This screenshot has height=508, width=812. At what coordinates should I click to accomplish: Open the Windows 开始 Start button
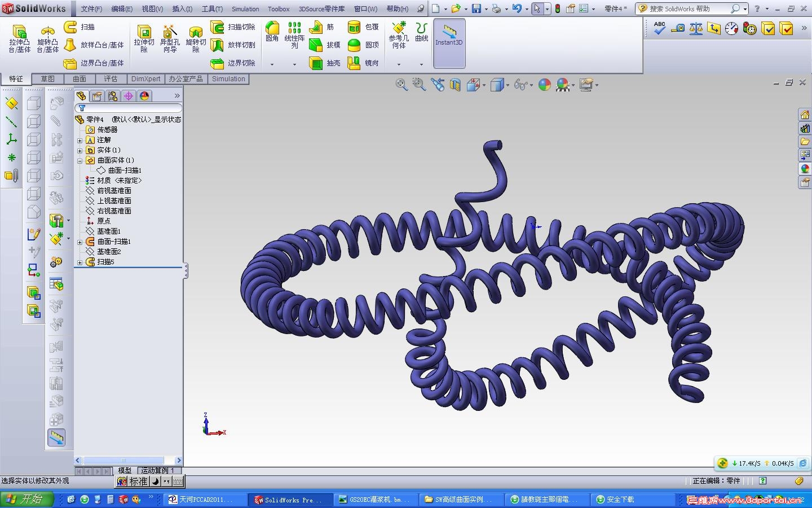click(x=27, y=499)
